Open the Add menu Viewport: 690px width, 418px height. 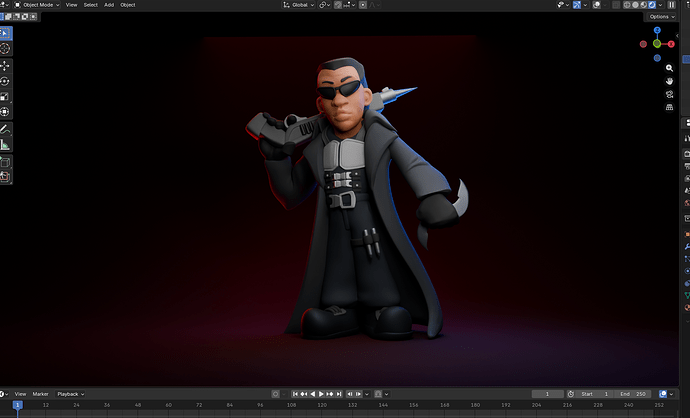click(109, 5)
